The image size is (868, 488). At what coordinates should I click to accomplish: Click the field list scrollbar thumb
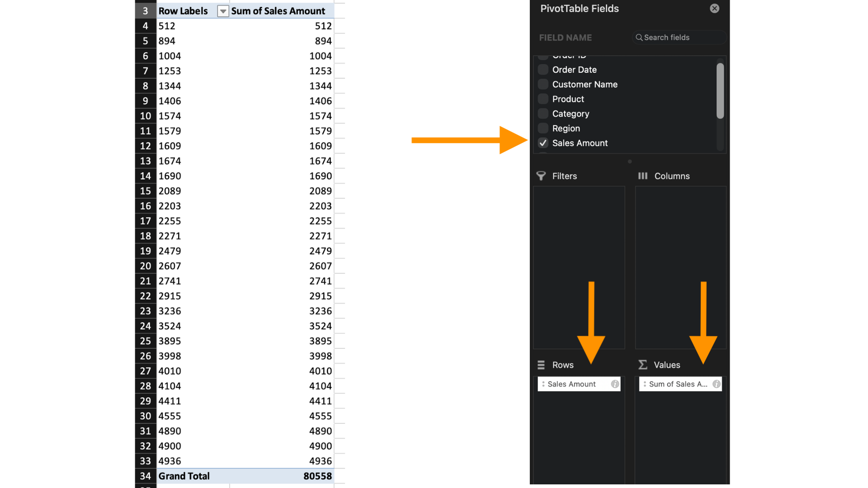coord(720,90)
